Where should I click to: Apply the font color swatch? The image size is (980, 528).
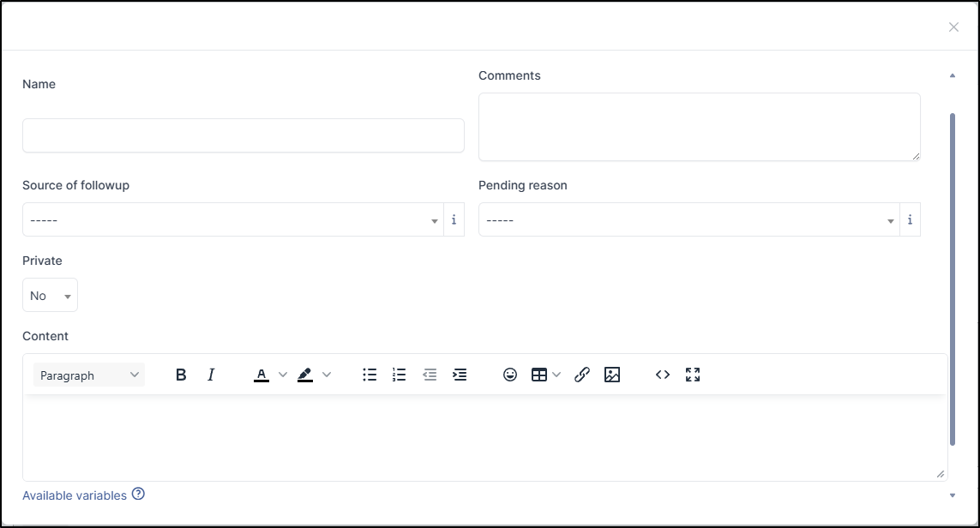(262, 375)
